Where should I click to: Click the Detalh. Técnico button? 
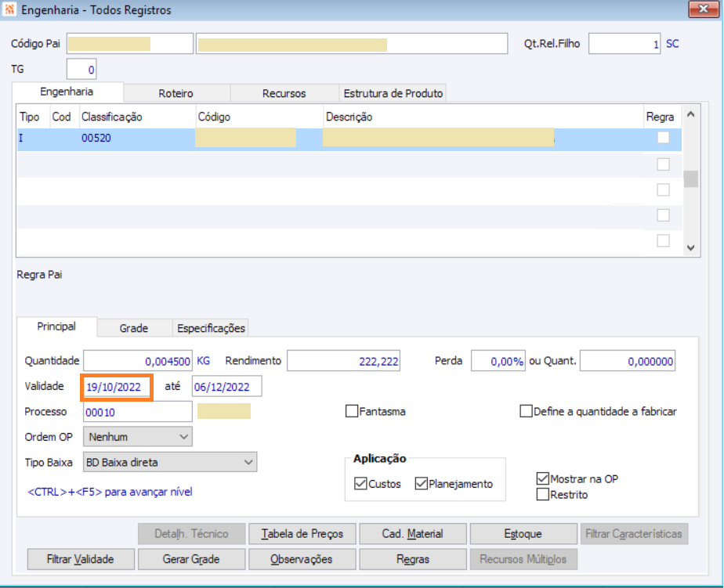tap(191, 533)
